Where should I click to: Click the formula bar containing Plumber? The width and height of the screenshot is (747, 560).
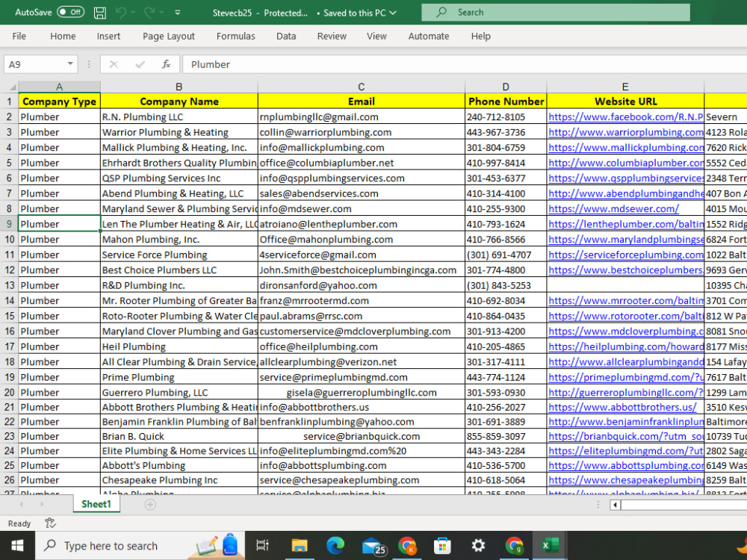(465, 64)
